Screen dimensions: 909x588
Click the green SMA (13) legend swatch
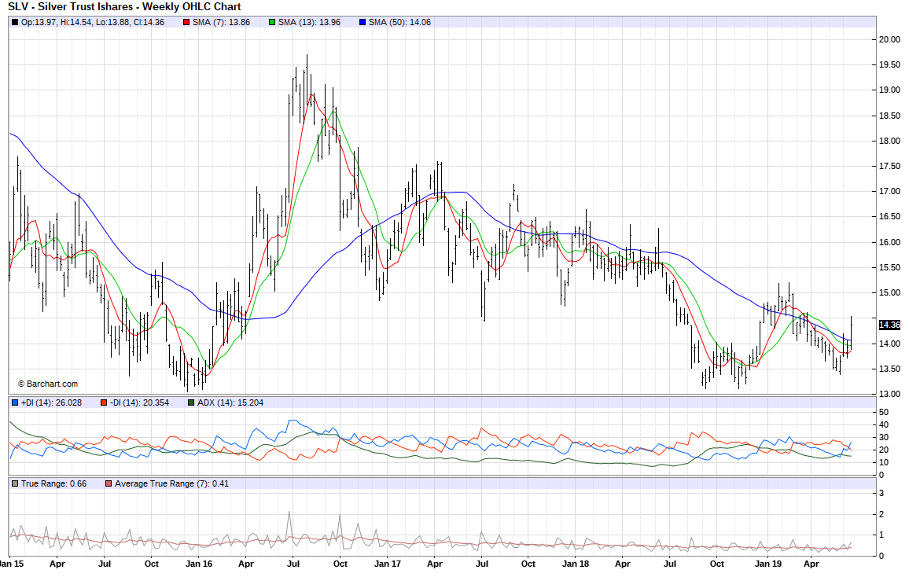click(272, 22)
